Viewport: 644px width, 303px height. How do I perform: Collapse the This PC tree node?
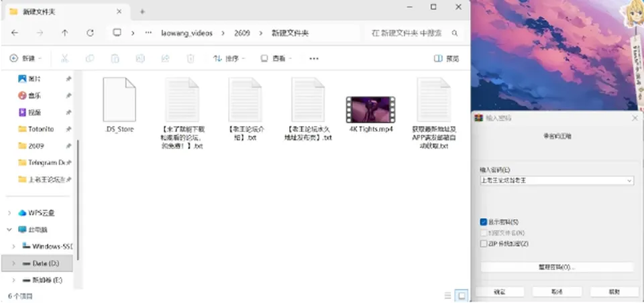pos(9,230)
